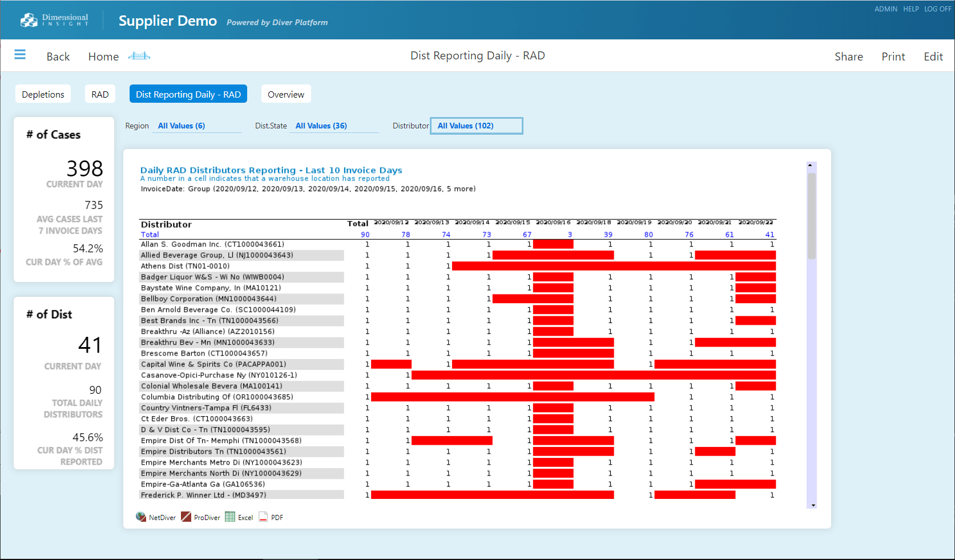Viewport: 955px width, 560px height.
Task: Open the ADMIN link
Action: tap(886, 9)
